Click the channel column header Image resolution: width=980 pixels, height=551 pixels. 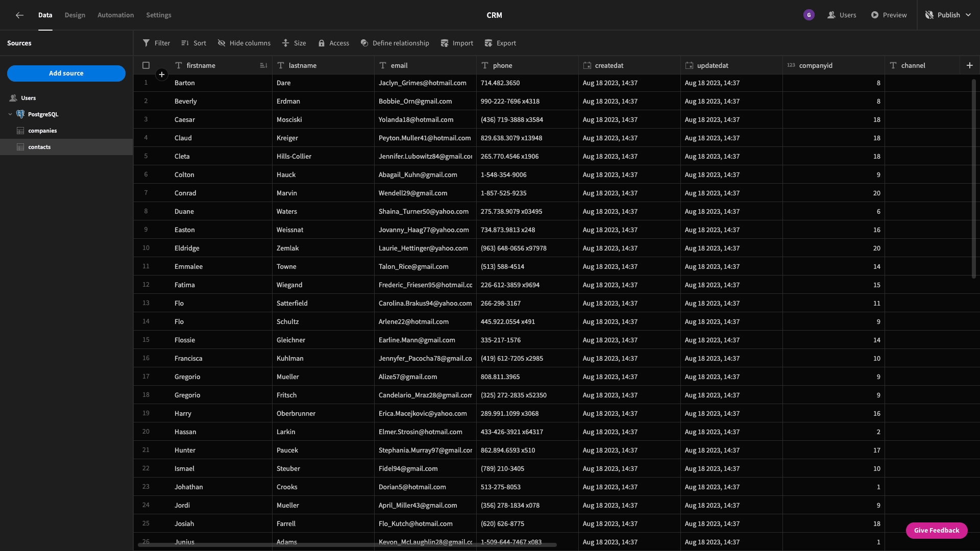922,65
